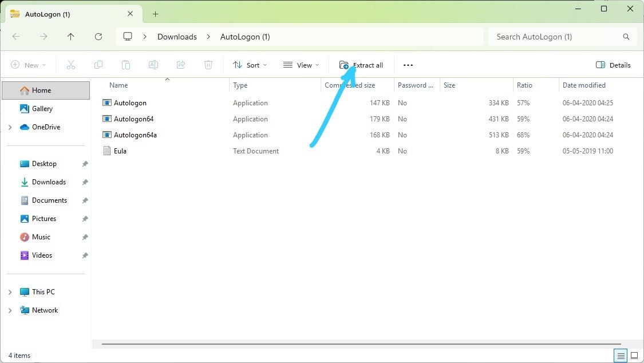The height and width of the screenshot is (363, 644).
Task: Toggle the Details pane
Action: pos(613,65)
